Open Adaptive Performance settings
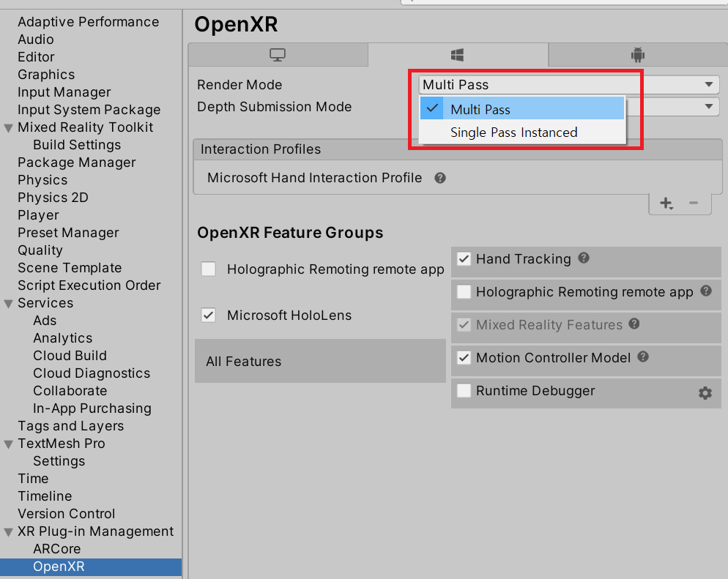 [88, 22]
